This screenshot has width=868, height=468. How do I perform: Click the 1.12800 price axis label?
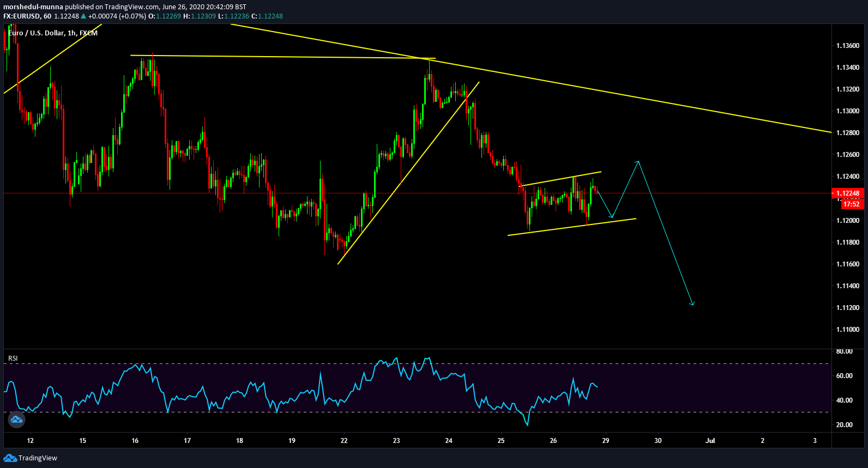(x=848, y=133)
